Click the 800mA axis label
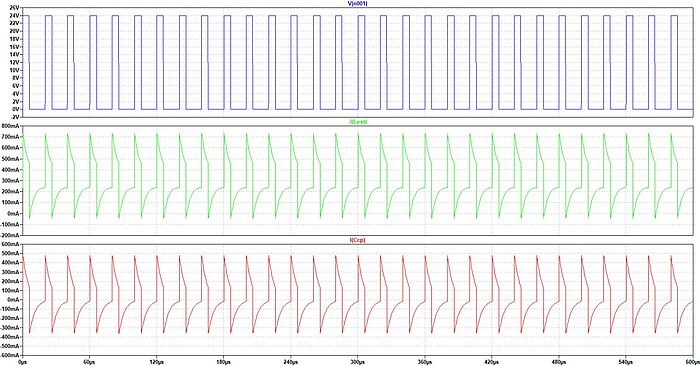The width and height of the screenshot is (700, 366). click(x=10, y=126)
